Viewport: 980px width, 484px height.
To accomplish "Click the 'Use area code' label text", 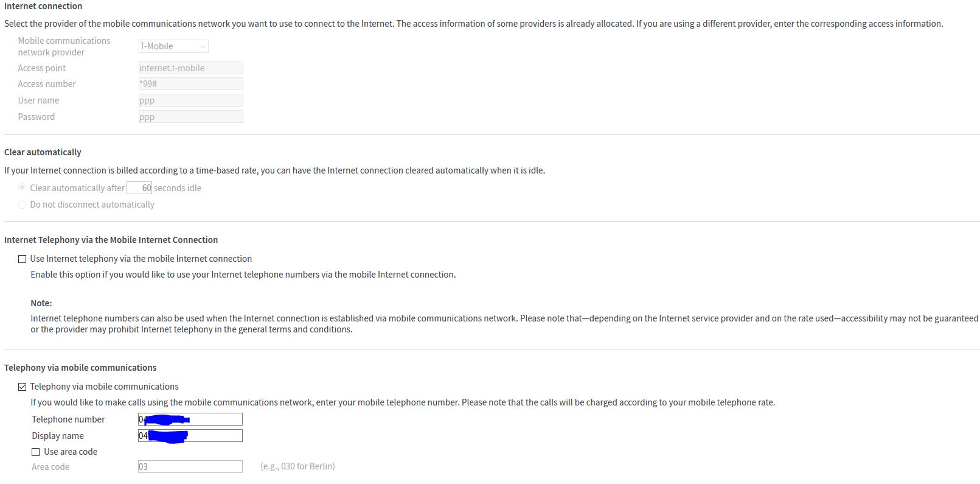I will click(x=71, y=452).
